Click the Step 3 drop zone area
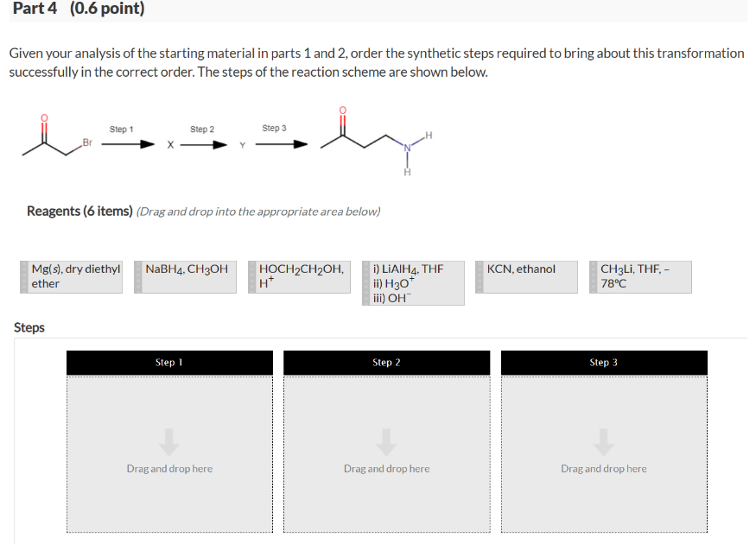Image resolution: width=756 pixels, height=544 pixels. (x=603, y=453)
